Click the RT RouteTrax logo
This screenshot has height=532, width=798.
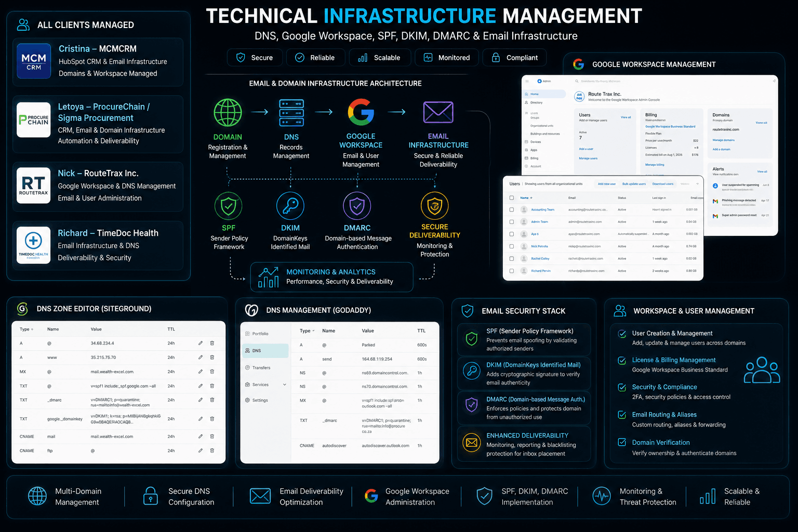click(34, 185)
